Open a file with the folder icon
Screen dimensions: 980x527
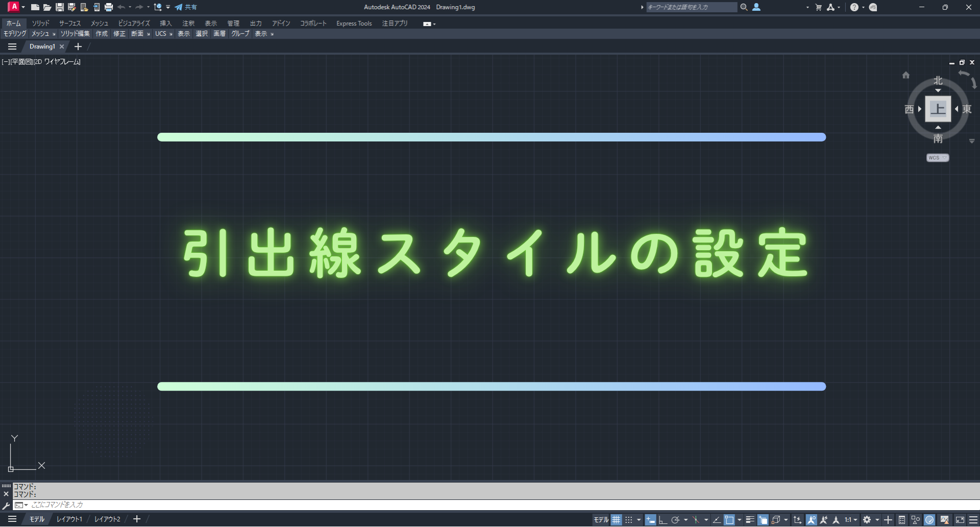tap(47, 7)
